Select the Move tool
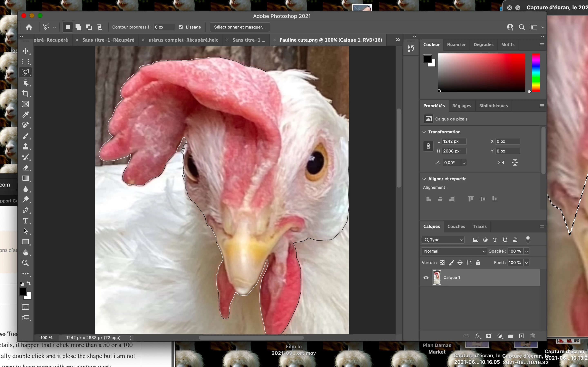This screenshot has height=367, width=588. point(26,51)
